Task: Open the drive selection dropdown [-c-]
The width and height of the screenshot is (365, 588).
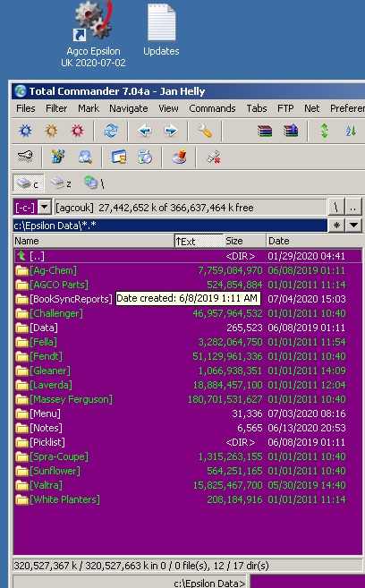Action: point(45,207)
